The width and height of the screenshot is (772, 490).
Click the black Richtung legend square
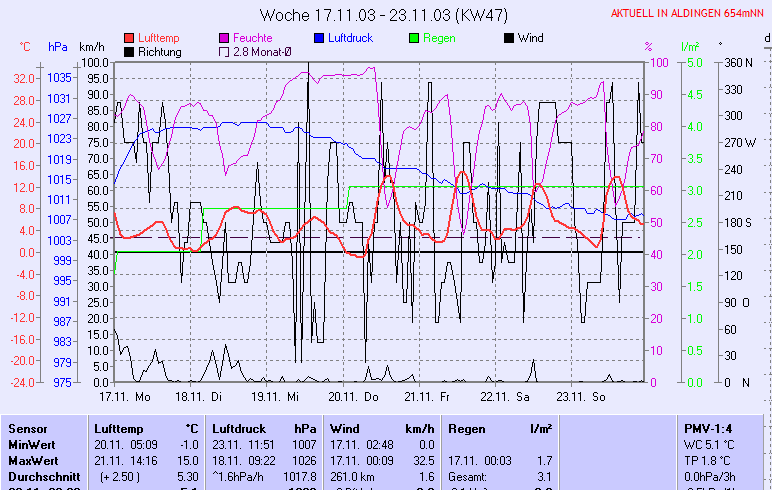click(129, 51)
